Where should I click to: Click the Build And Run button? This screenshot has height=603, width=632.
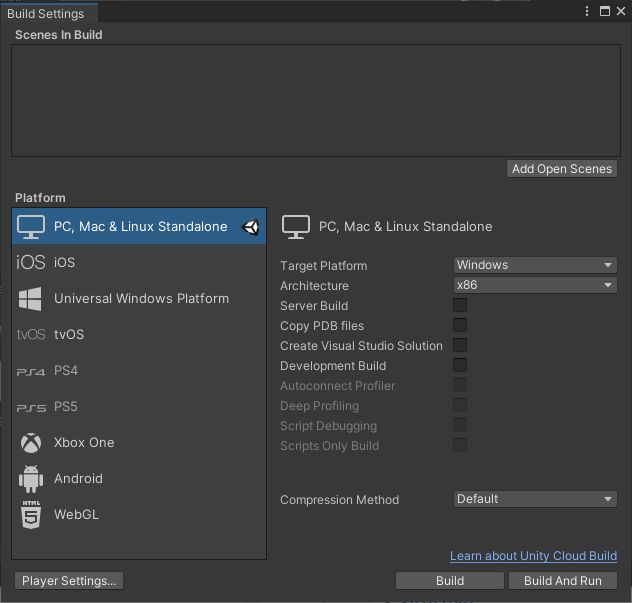563,581
